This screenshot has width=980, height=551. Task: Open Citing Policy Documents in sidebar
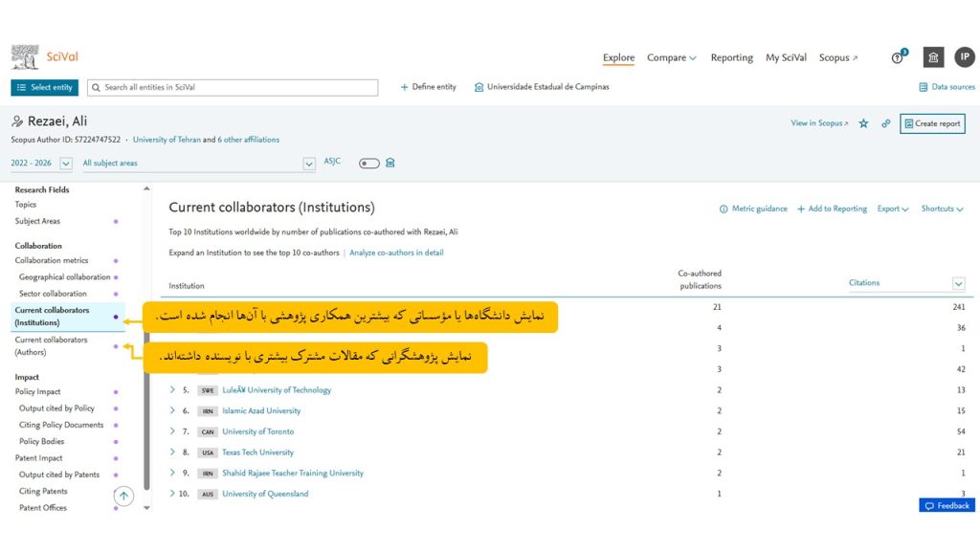(x=61, y=425)
